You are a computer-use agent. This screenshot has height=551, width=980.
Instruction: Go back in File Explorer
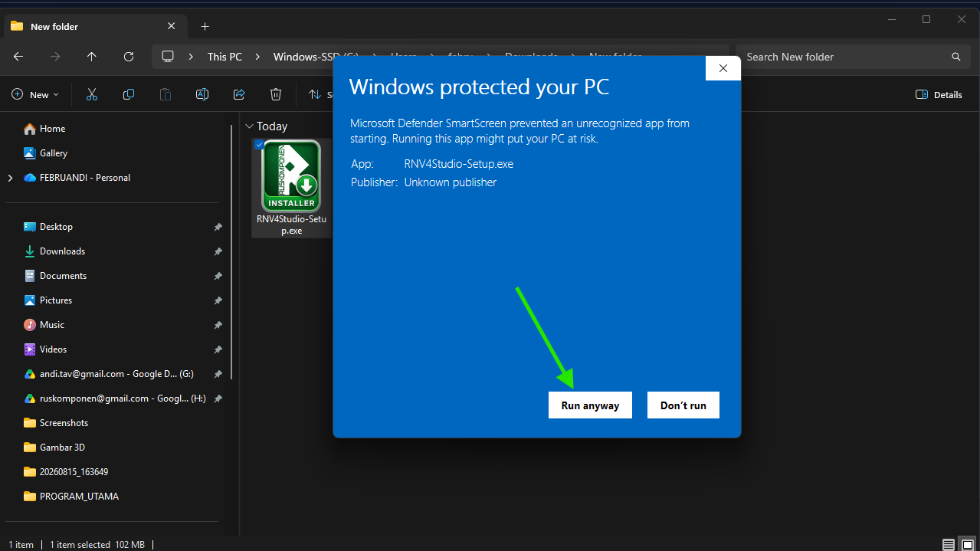click(18, 57)
